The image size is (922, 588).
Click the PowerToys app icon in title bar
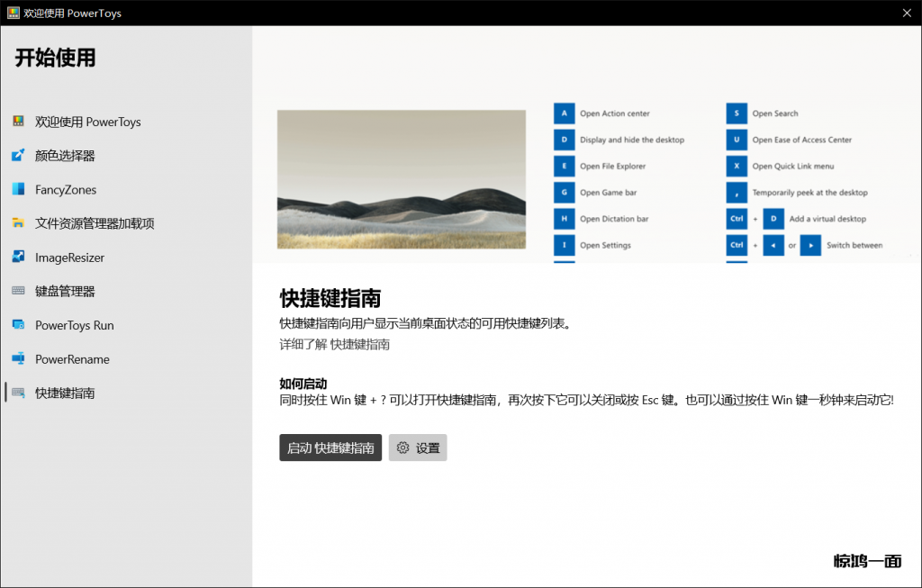pyautogui.click(x=14, y=14)
